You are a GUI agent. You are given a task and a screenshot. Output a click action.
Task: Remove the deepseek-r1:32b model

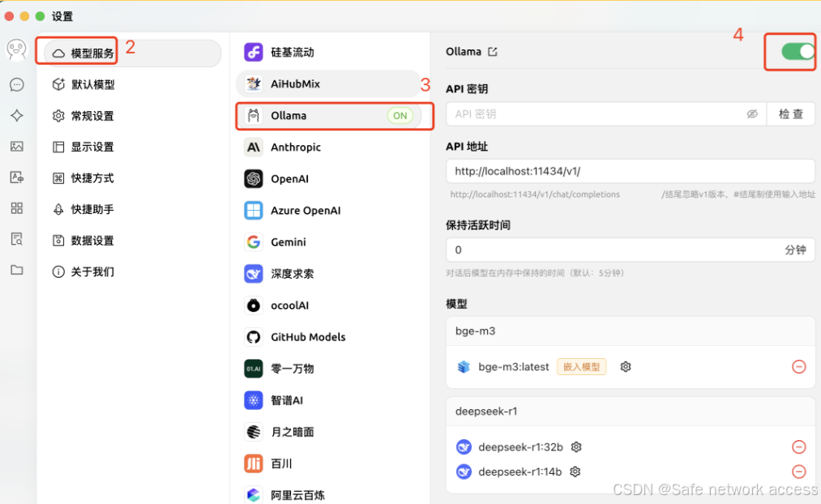click(798, 447)
